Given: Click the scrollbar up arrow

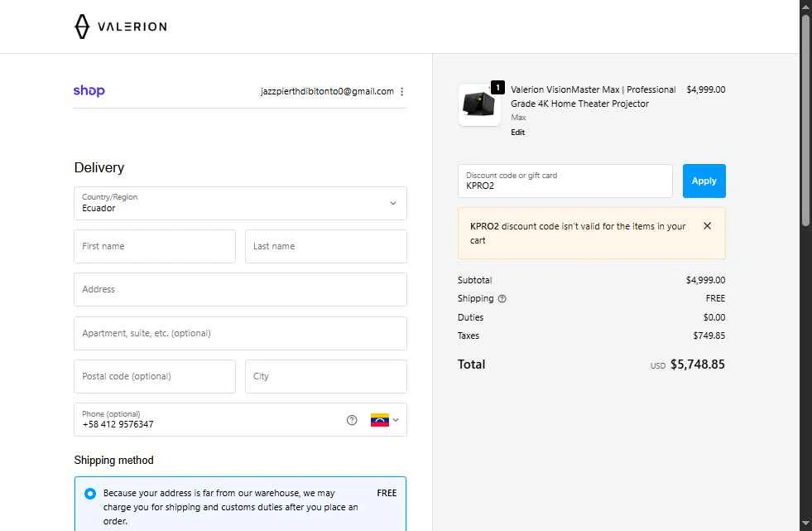Looking at the screenshot, I should click(x=805, y=7).
